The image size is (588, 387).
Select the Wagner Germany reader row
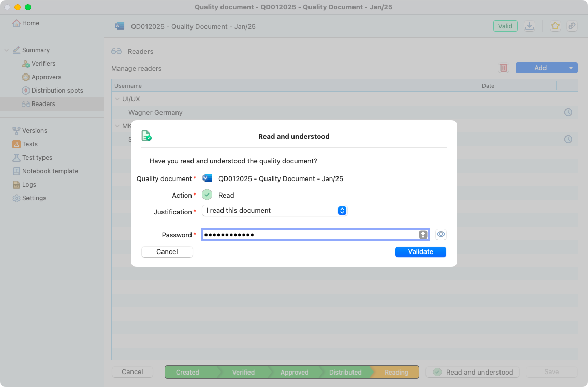(x=344, y=112)
